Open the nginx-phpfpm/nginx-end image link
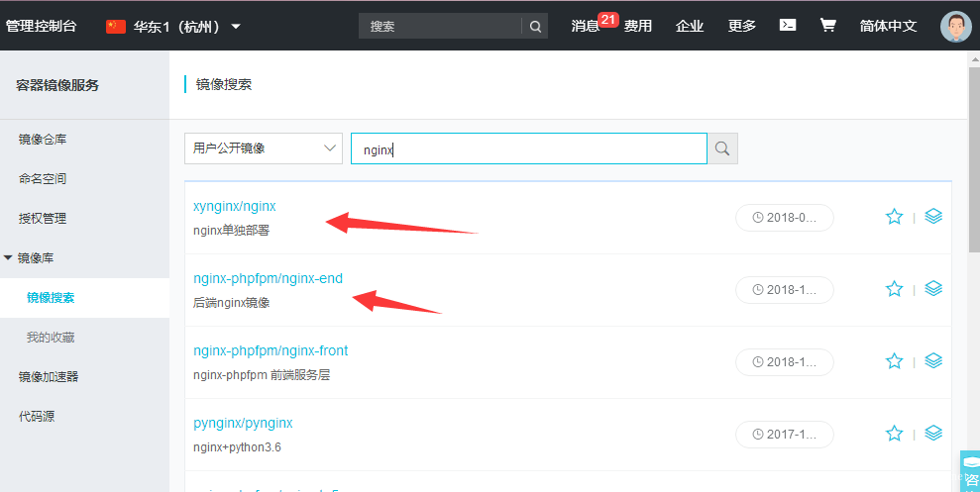 tap(268, 278)
